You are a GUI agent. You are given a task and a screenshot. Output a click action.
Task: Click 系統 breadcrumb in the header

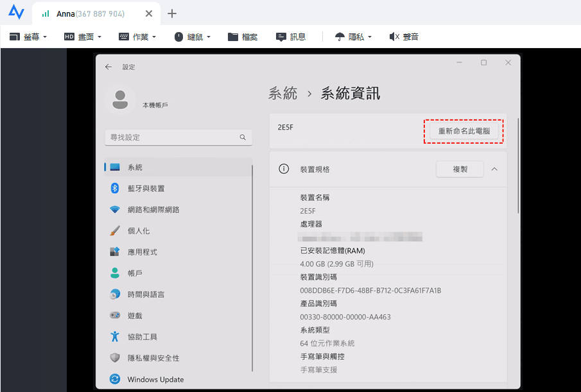point(282,93)
